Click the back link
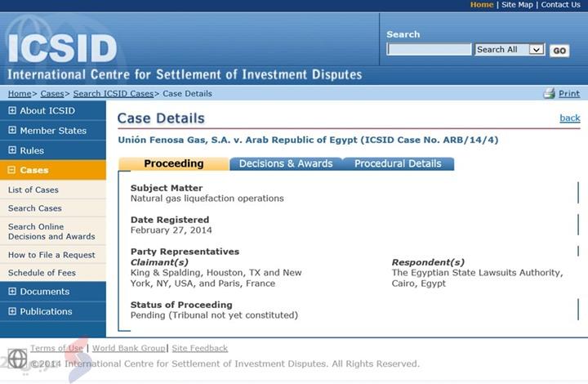The image size is (588, 384). (569, 118)
